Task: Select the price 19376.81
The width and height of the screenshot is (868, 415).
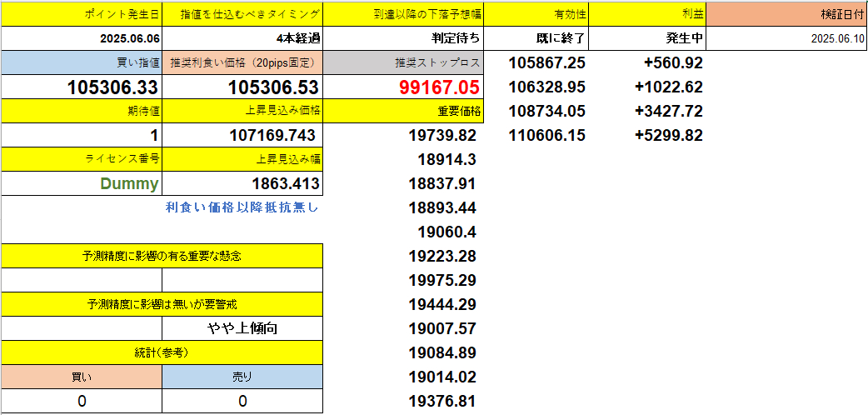Action: pyautogui.click(x=442, y=401)
